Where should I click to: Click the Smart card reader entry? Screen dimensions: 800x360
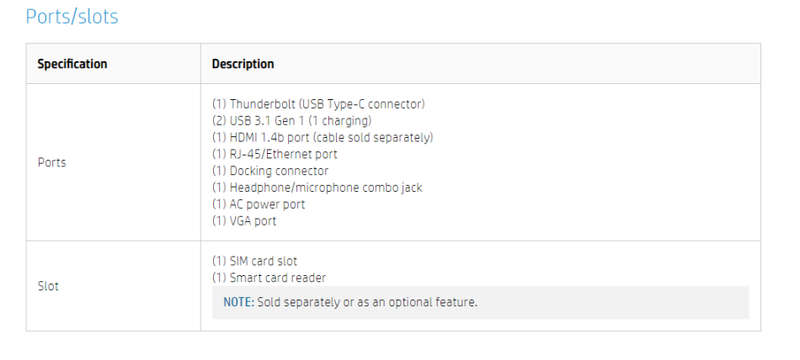[269, 278]
